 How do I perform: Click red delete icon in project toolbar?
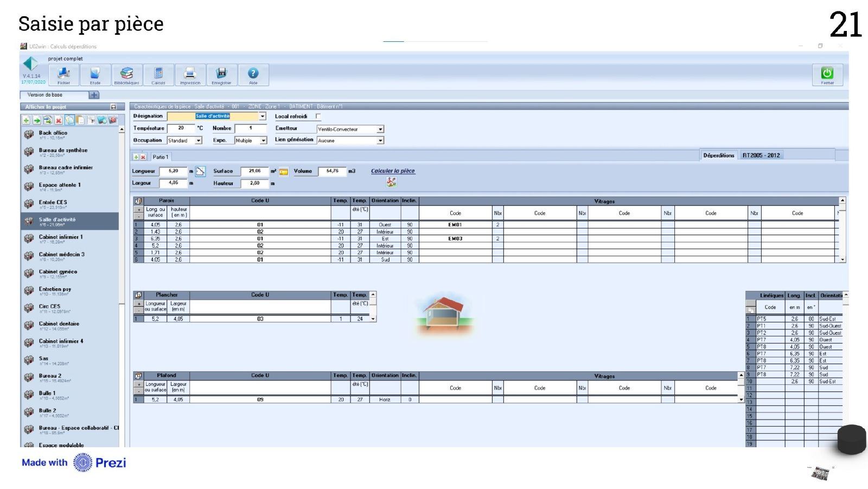point(59,120)
